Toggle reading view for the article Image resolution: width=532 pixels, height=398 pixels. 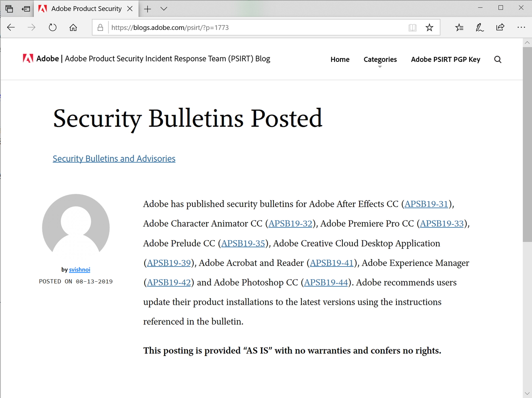coord(412,27)
